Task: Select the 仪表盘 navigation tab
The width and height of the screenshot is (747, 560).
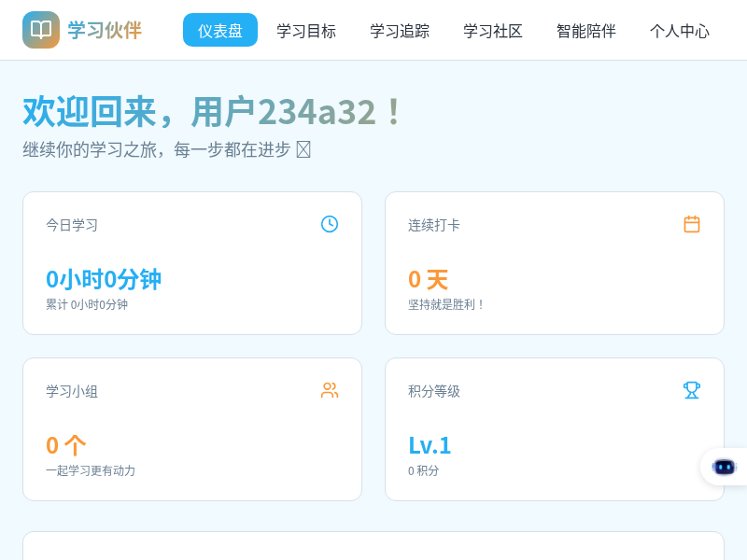Action: [x=220, y=30]
